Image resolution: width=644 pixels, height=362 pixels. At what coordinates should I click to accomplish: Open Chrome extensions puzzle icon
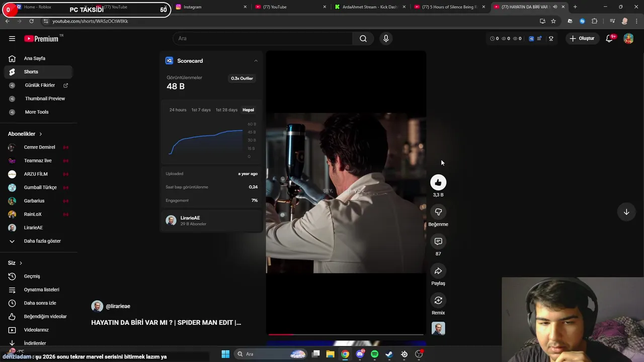pos(594,21)
